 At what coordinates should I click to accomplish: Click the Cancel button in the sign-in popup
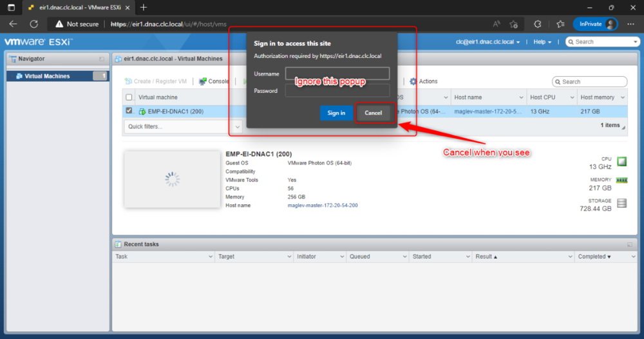tap(373, 113)
